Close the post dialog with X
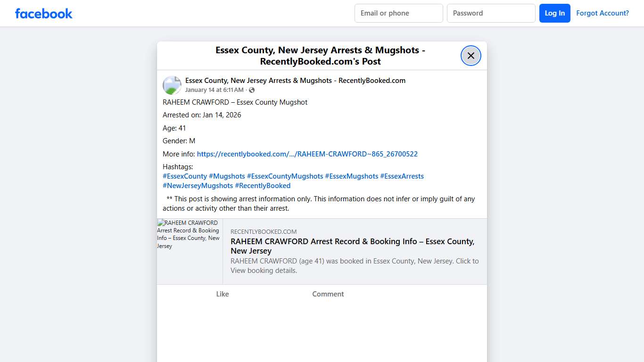The image size is (644, 362). pyautogui.click(x=471, y=56)
